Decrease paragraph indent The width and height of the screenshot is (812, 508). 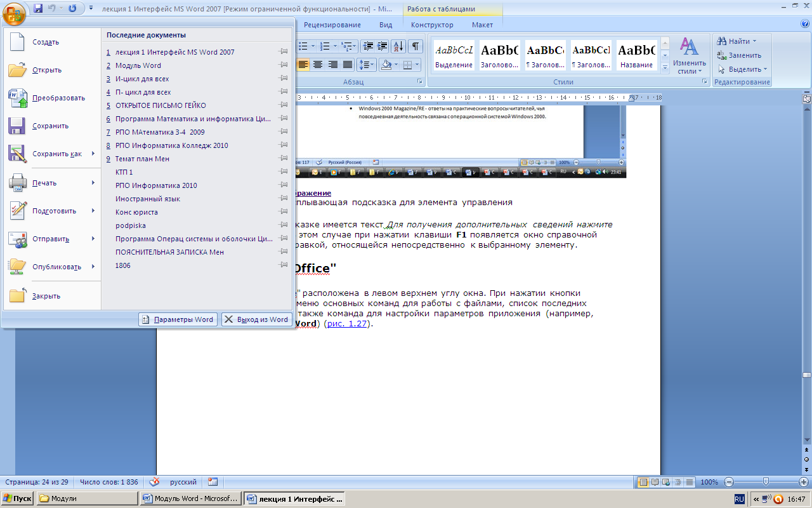pos(368,46)
